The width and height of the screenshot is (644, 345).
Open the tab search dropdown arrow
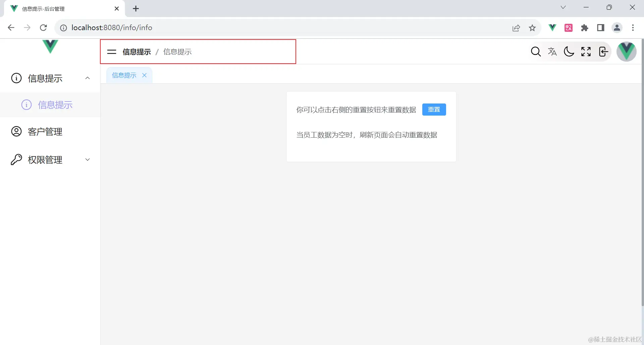click(x=563, y=7)
